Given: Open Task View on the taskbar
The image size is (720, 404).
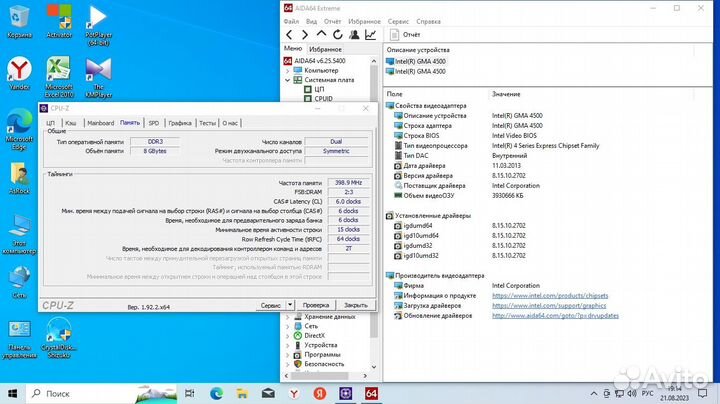Looking at the screenshot, I should (x=189, y=393).
